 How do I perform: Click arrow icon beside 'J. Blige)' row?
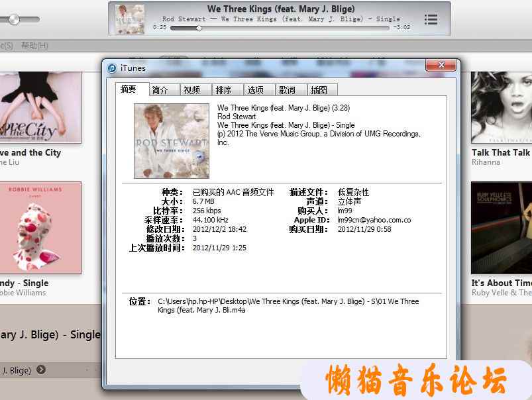41,370
